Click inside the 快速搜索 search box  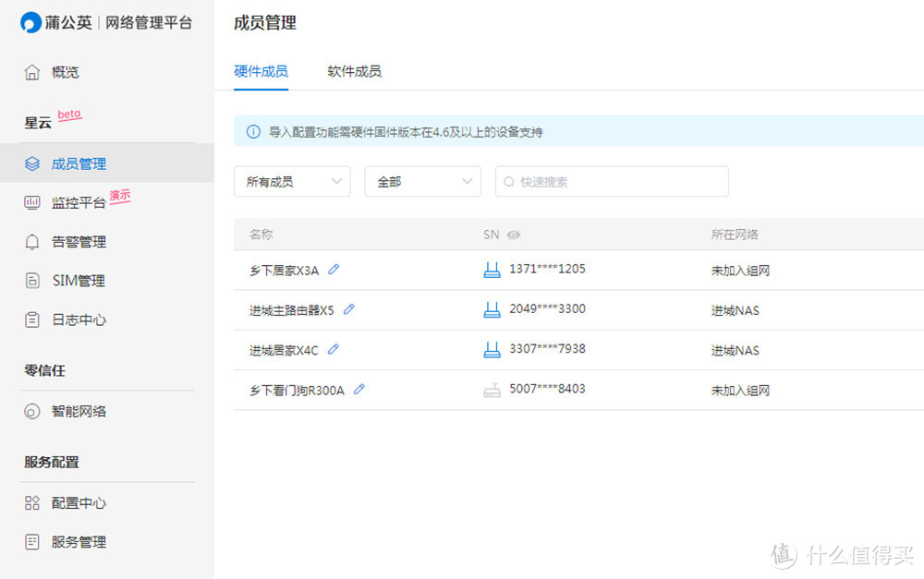click(612, 181)
